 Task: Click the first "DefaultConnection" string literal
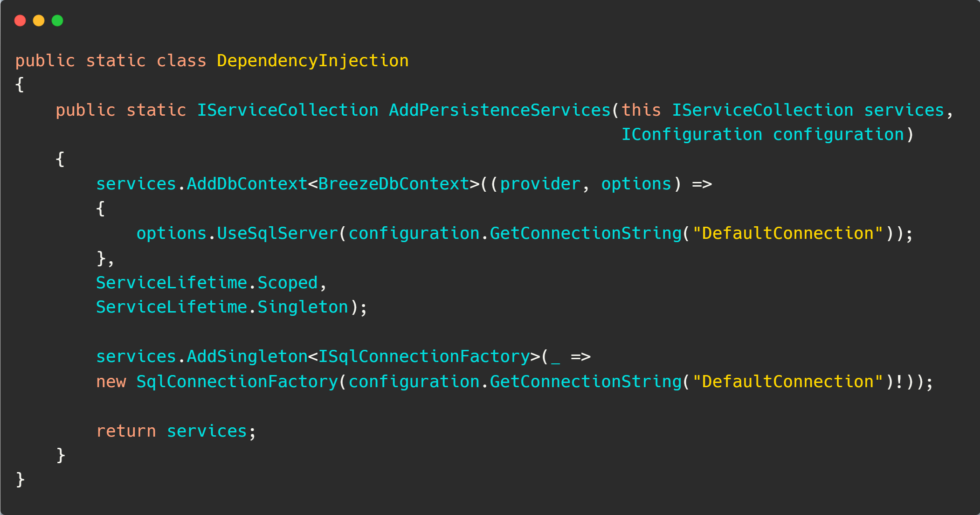[788, 233]
